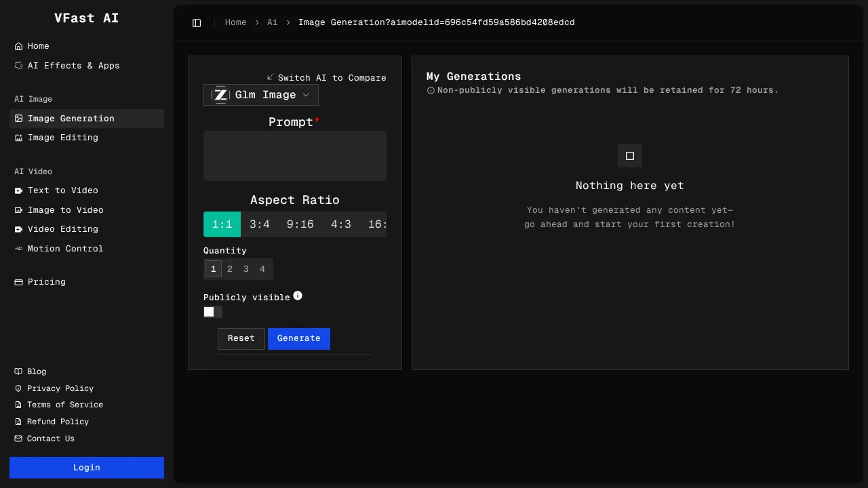Select the 9:16 aspect ratio
The width and height of the screenshot is (868, 488).
300,224
